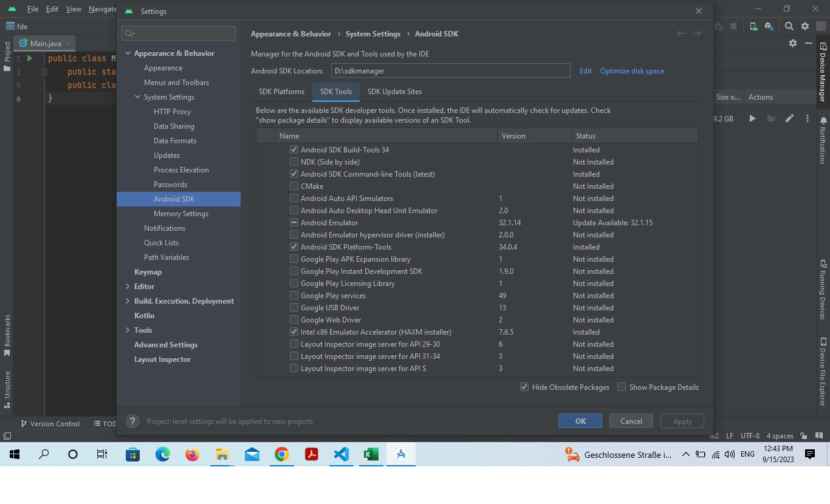Image resolution: width=830 pixels, height=504 pixels.
Task: Open Version Control tool window
Action: coord(50,423)
